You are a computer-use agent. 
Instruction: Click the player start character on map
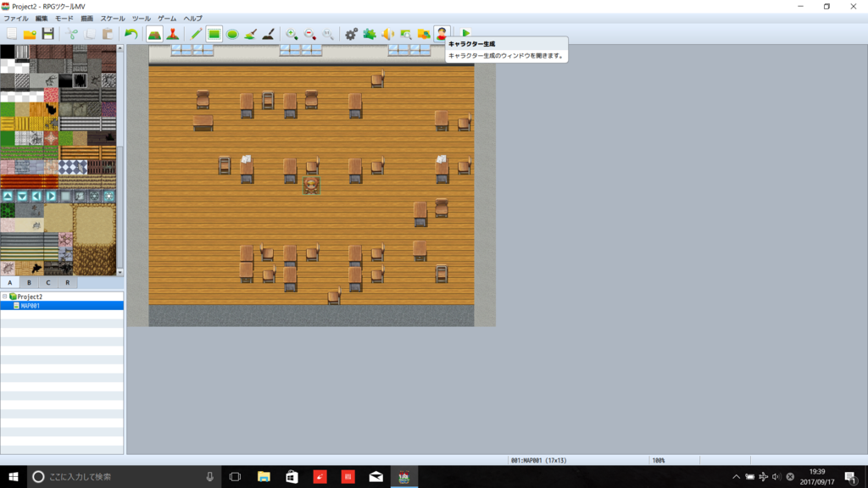coord(312,186)
